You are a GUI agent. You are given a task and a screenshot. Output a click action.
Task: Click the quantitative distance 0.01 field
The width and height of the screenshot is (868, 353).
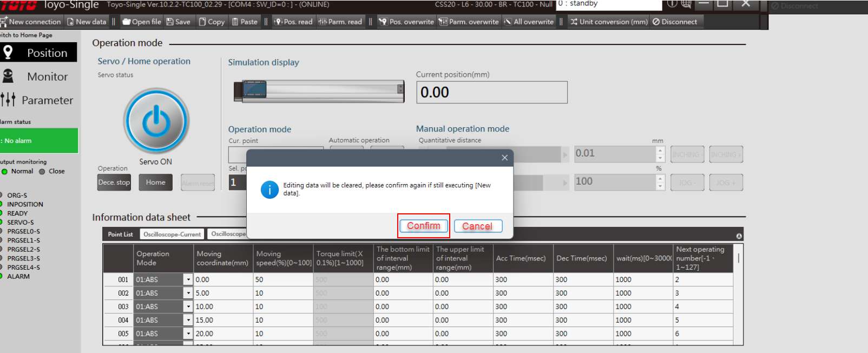(x=614, y=154)
